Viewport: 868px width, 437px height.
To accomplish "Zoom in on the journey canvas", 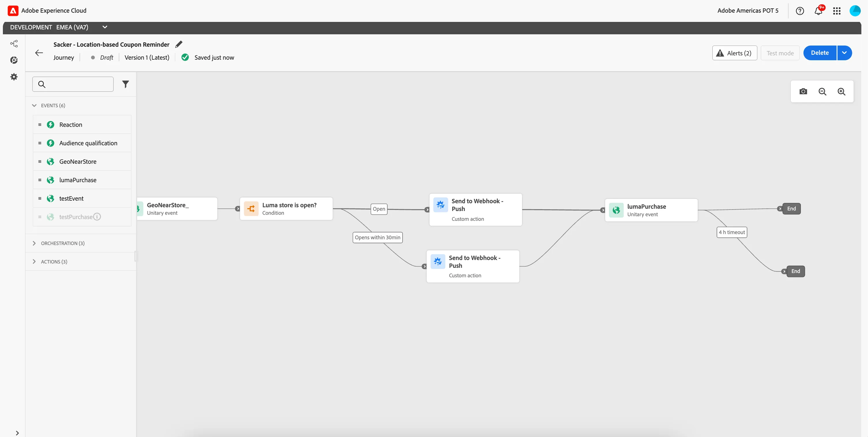I will pos(841,91).
